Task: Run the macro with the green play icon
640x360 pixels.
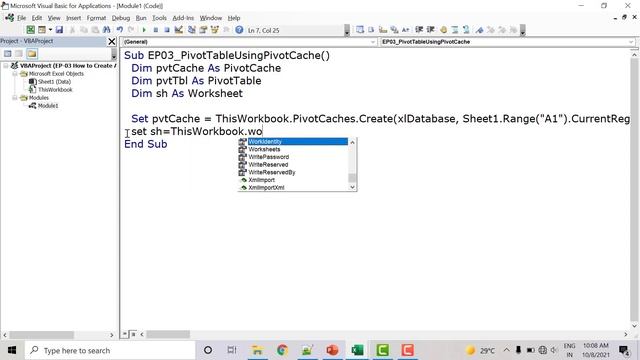Action: tap(144, 30)
